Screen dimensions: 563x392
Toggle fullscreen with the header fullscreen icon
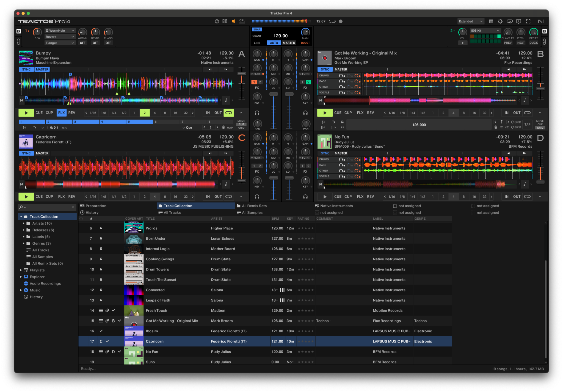click(x=528, y=21)
